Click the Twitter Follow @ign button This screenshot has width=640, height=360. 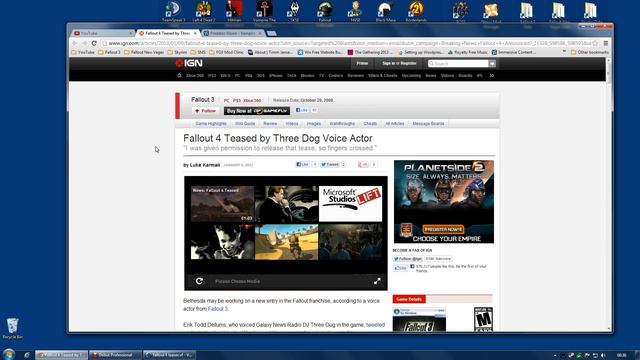407,259
